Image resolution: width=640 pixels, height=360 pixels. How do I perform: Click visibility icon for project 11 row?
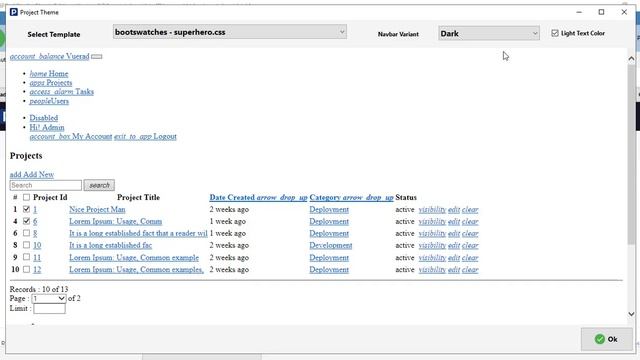click(x=432, y=258)
